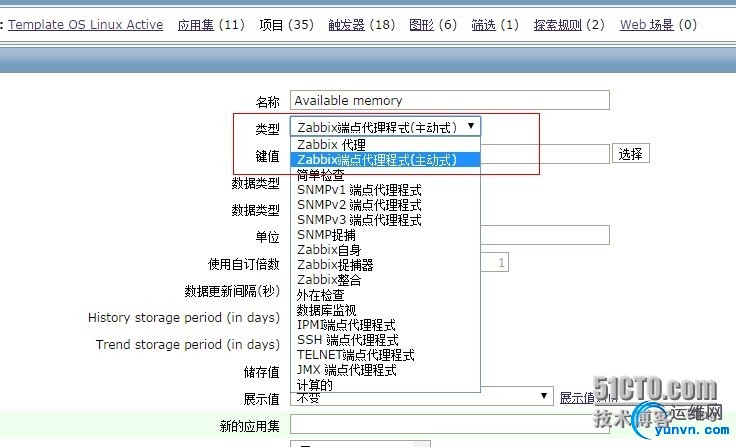
Task: Choose TELNET端点代理程式 option
Action: 385,355
